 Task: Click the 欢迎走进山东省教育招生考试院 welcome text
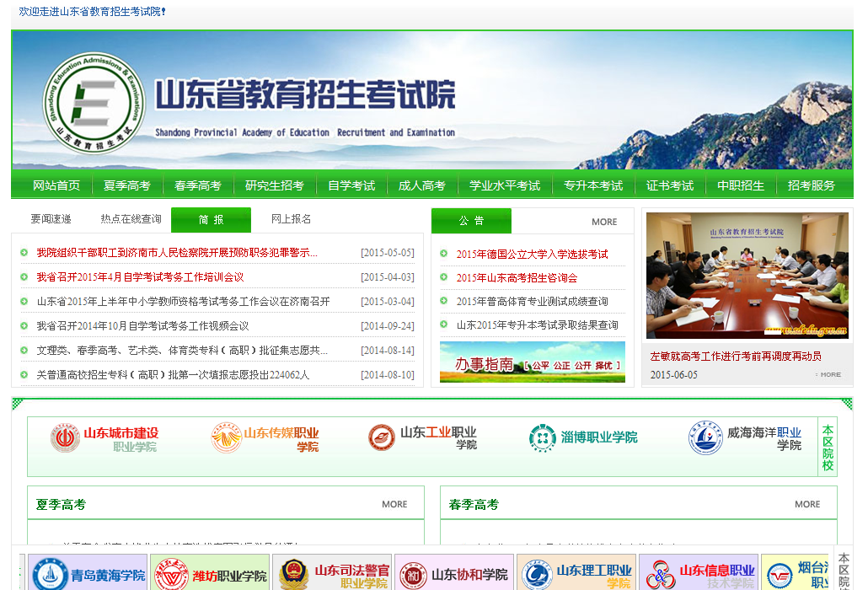click(92, 12)
